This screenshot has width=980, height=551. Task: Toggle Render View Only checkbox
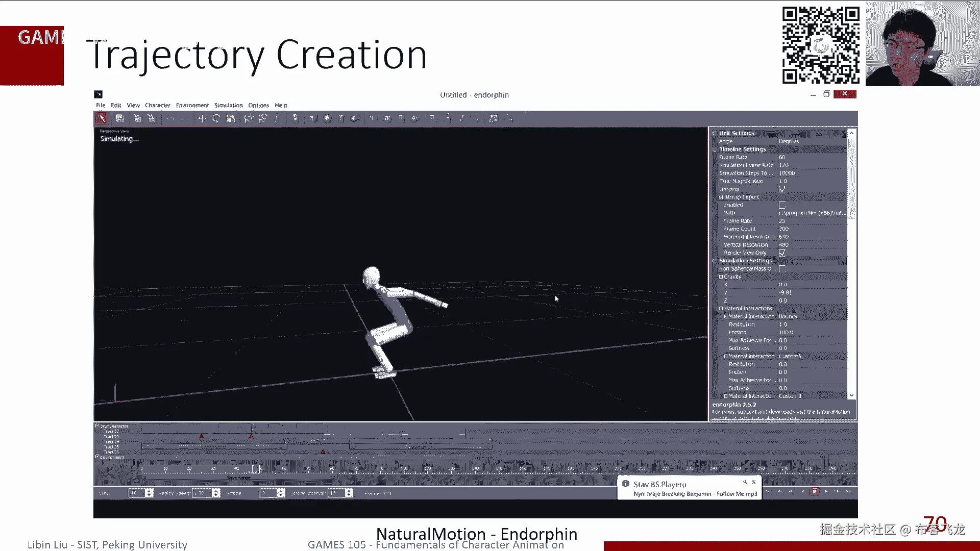click(782, 253)
